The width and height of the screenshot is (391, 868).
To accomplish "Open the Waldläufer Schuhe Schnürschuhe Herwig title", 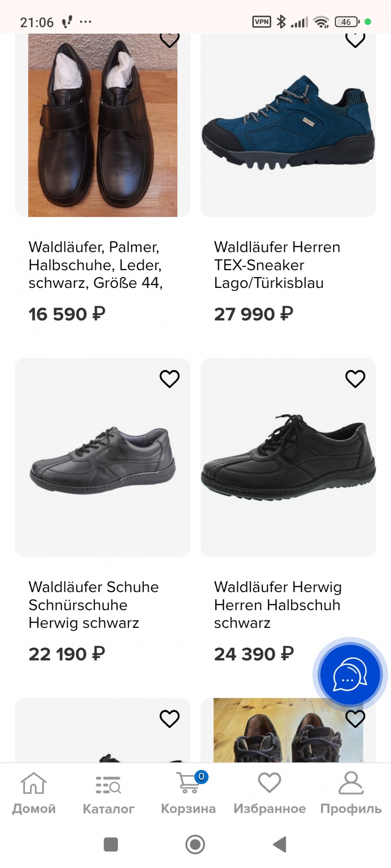I will (94, 605).
